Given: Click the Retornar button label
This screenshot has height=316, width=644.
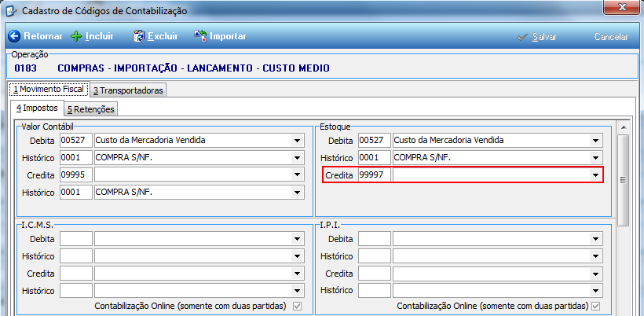Looking at the screenshot, I should [x=43, y=36].
